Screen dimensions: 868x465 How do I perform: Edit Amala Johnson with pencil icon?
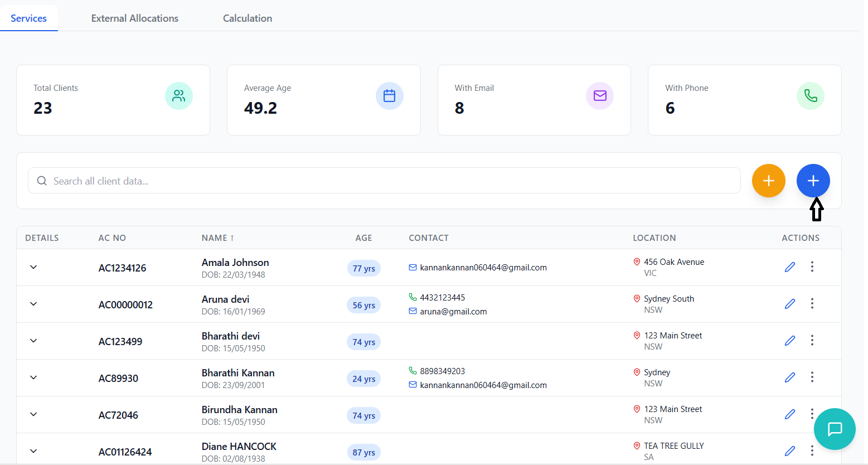coord(789,267)
